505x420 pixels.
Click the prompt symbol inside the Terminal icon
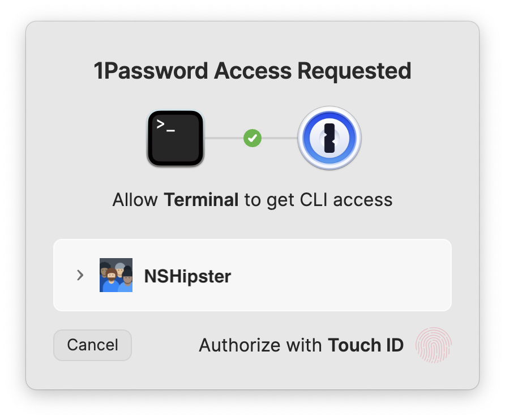[165, 125]
